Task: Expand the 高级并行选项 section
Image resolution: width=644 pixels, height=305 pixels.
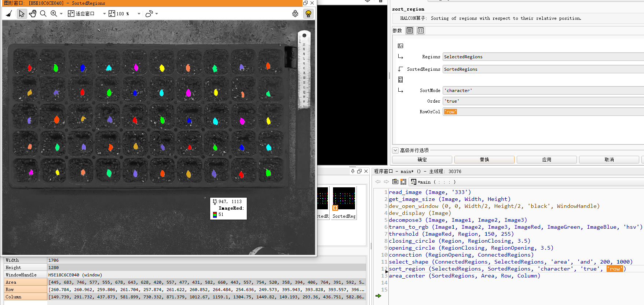Action: 395,150
